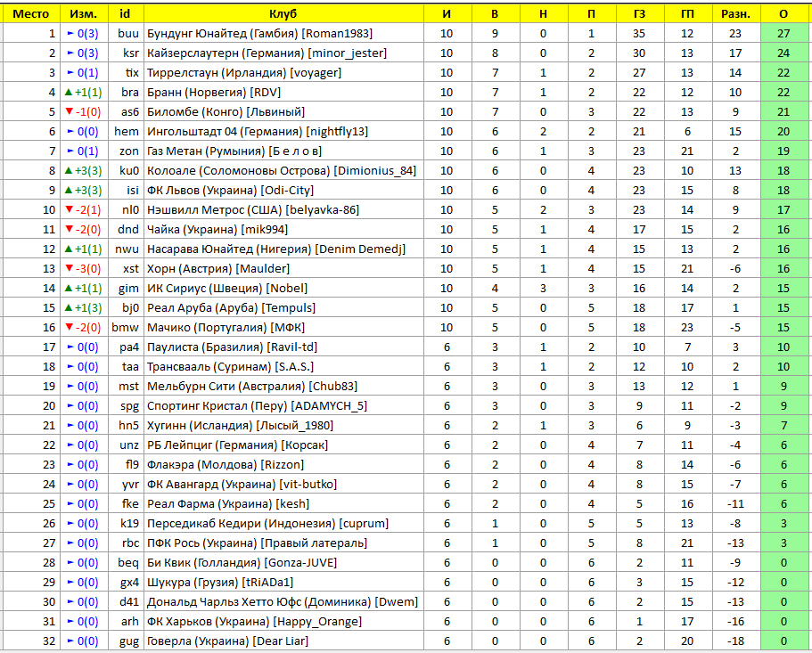Image resolution: width=812 pixels, height=653 pixels.
Task: Select Кайзерслаутерн (Германия) club cell
Action: point(283,53)
